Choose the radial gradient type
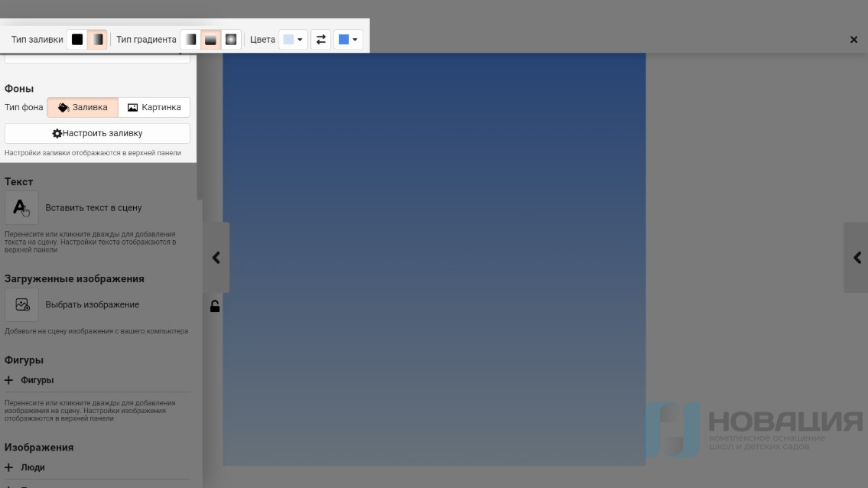 pos(231,40)
